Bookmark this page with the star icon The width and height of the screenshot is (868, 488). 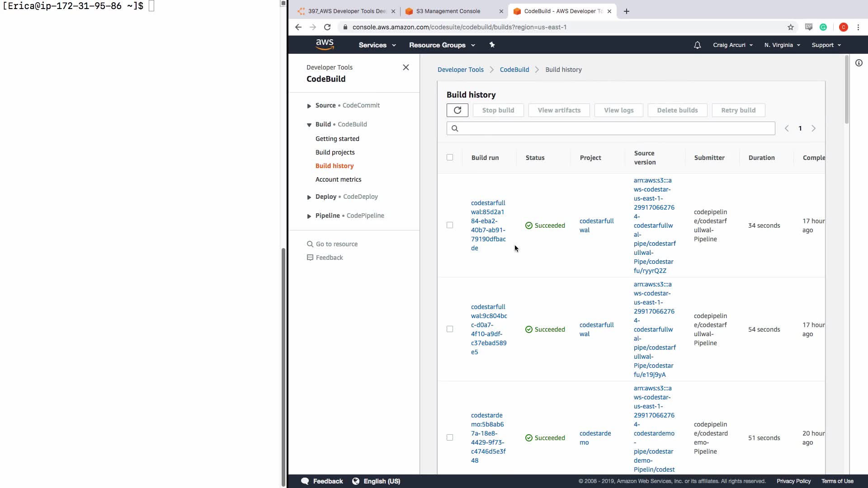[x=790, y=27]
